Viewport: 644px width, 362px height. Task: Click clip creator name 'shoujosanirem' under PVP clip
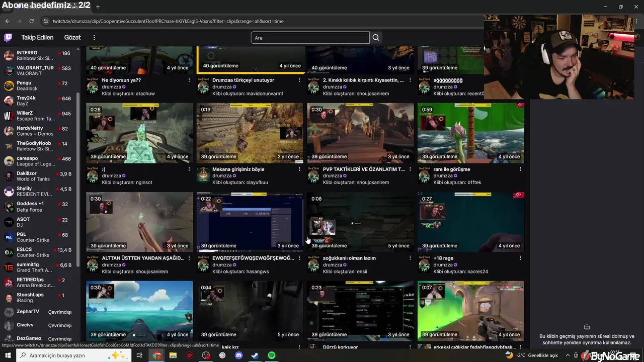373,183
